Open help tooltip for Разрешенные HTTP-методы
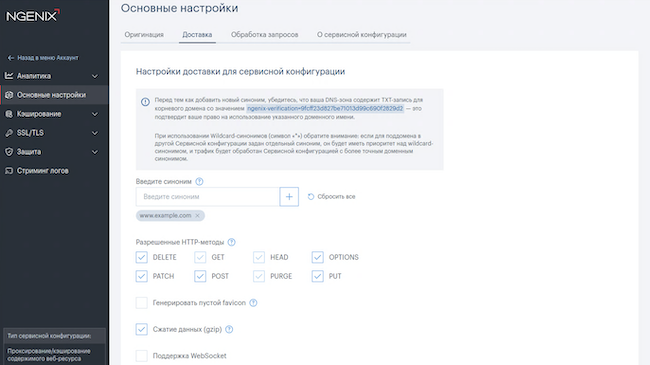Image resolution: width=650 pixels, height=365 pixels. tap(232, 242)
